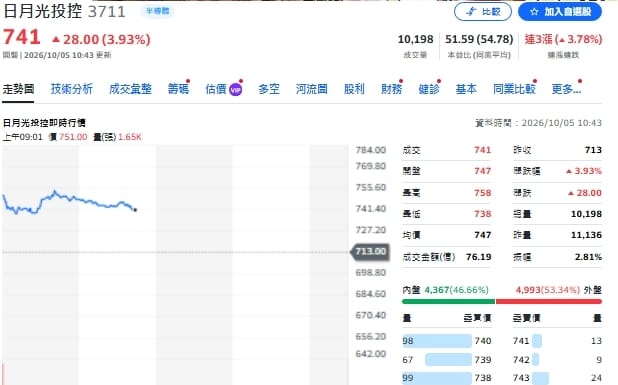Click the 713.00 reference price marker on chart
Screen dimensions: 618x385
click(x=370, y=251)
